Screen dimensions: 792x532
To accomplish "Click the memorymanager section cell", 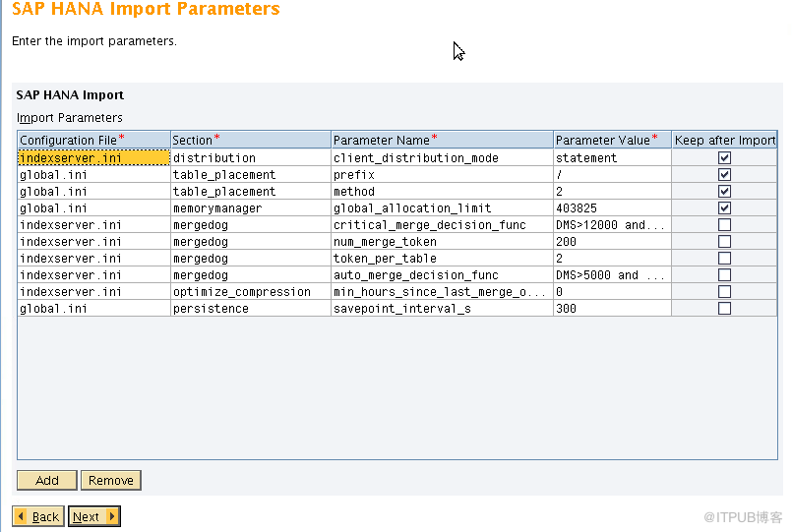I will pos(251,207).
